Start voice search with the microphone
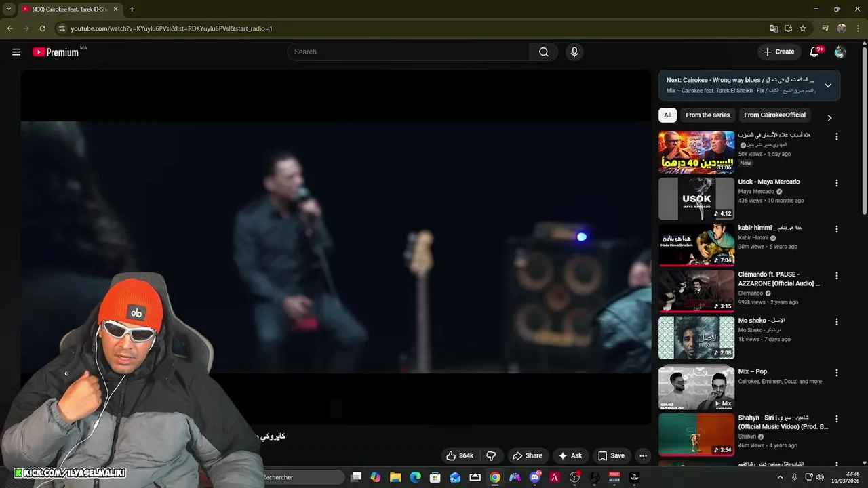This screenshot has width=868, height=488. pos(574,52)
